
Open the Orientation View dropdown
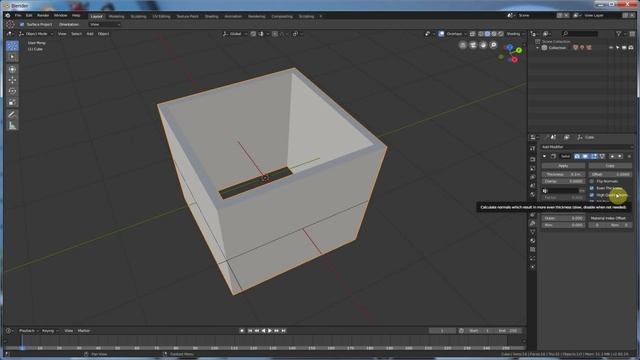pyautogui.click(x=105, y=24)
